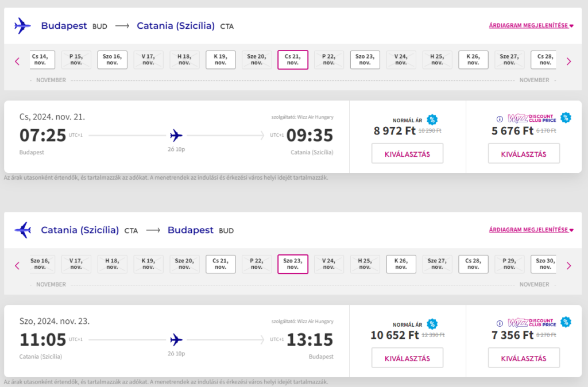Select return date K 26, nov.
588x387 pixels.
coord(401,264)
